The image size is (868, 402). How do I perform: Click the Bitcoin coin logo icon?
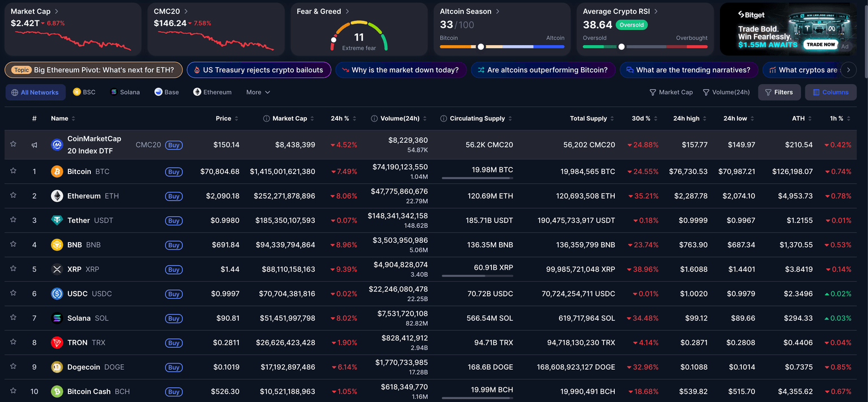(x=57, y=172)
